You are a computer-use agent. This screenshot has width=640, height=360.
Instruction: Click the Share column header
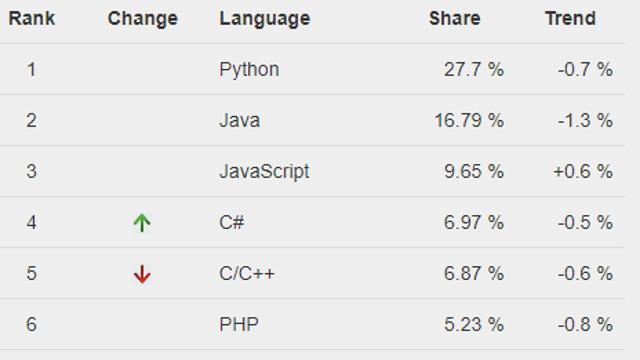click(x=455, y=18)
